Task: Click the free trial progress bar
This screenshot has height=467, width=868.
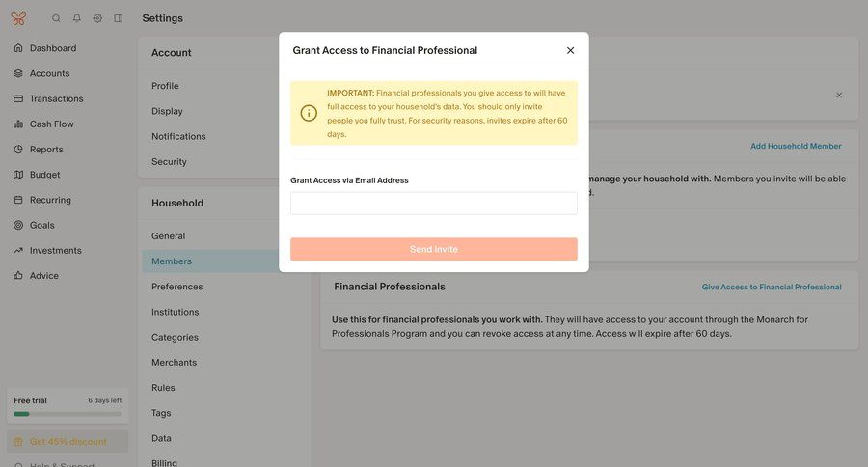Action: coord(68,414)
